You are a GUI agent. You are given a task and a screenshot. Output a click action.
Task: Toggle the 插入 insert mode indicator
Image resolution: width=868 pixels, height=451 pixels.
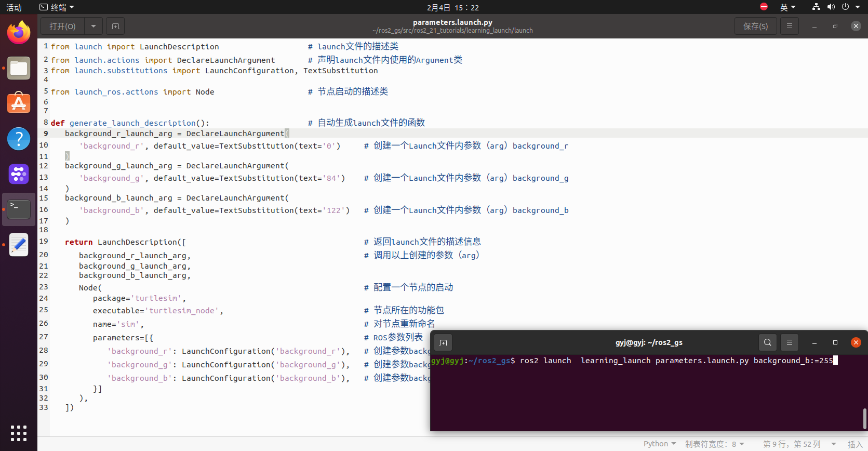[854, 444]
